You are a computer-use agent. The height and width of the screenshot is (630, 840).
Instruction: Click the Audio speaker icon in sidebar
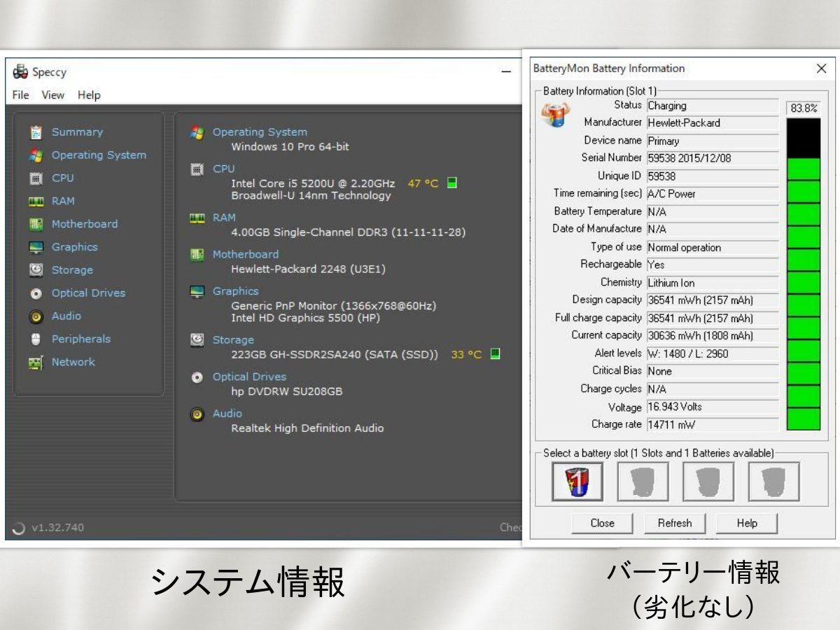[36, 317]
